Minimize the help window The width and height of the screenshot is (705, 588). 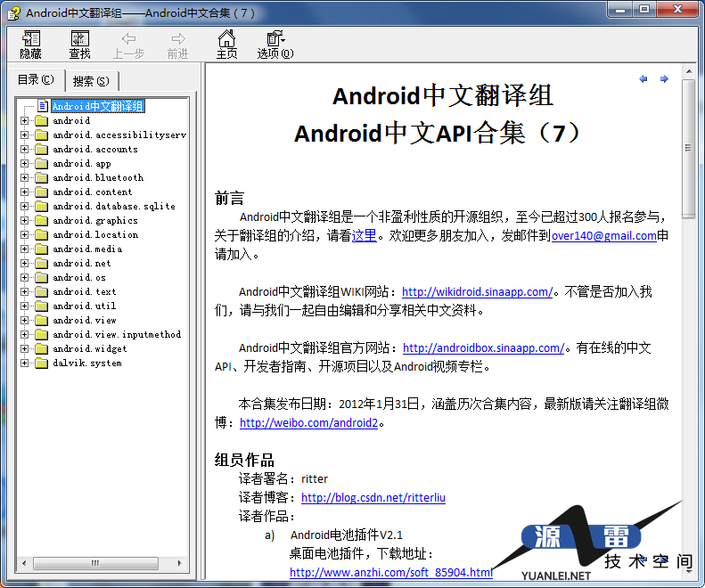point(621,10)
